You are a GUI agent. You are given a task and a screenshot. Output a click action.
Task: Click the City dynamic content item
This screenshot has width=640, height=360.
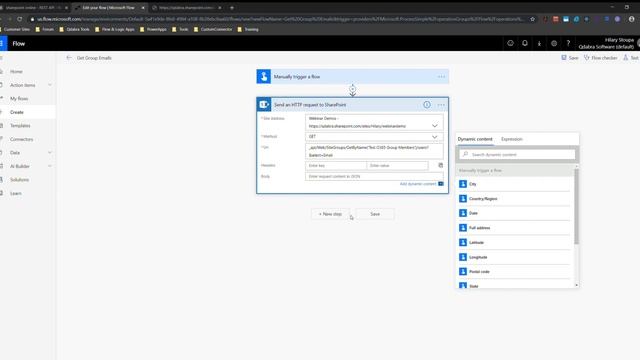coord(514,184)
